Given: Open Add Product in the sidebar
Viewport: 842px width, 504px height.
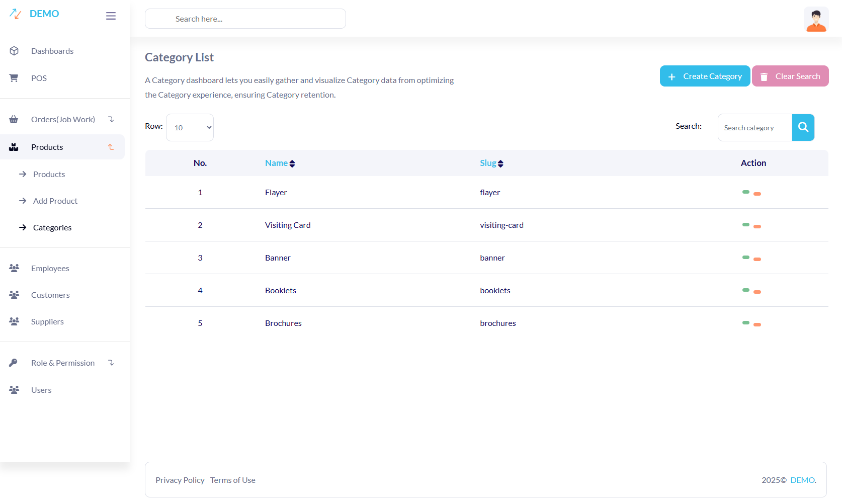Looking at the screenshot, I should (55, 201).
